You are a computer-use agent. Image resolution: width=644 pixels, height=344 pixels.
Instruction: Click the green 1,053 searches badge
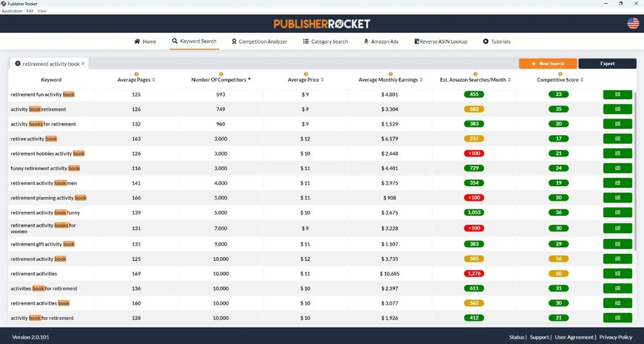474,213
